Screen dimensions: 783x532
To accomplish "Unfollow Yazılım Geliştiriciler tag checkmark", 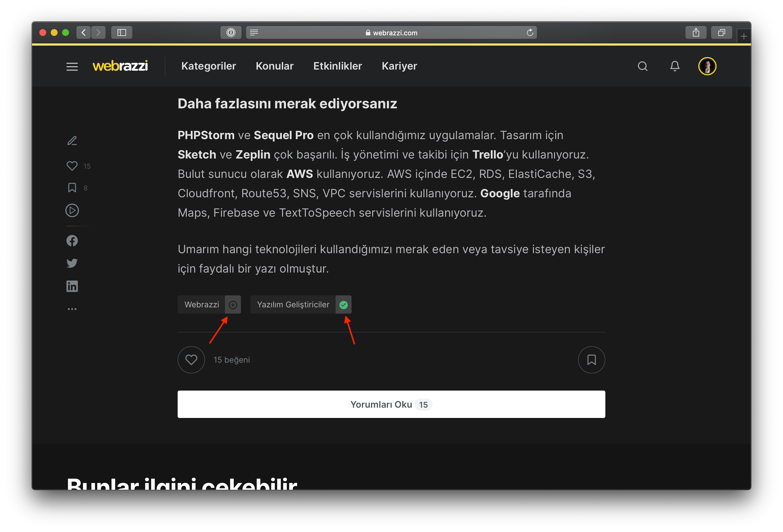I will click(x=343, y=305).
